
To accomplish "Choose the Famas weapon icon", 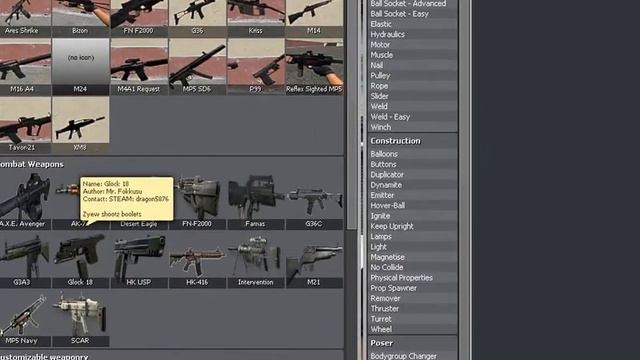I will point(256,202).
